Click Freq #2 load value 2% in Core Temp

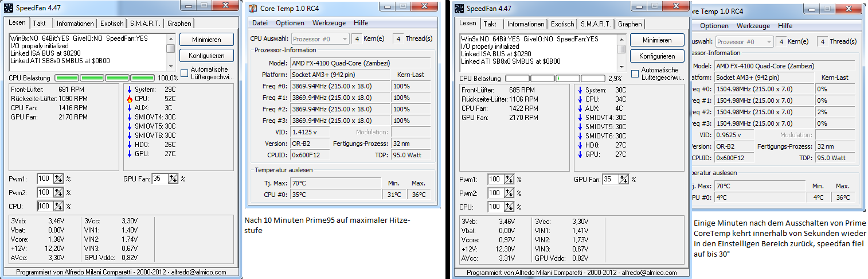[x=834, y=112]
